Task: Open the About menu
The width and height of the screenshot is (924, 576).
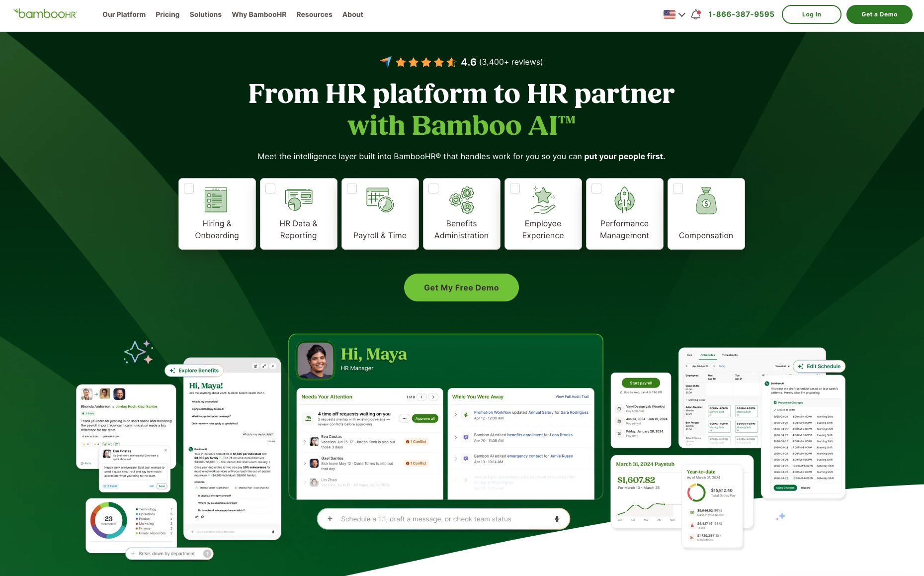Action: 352,14
